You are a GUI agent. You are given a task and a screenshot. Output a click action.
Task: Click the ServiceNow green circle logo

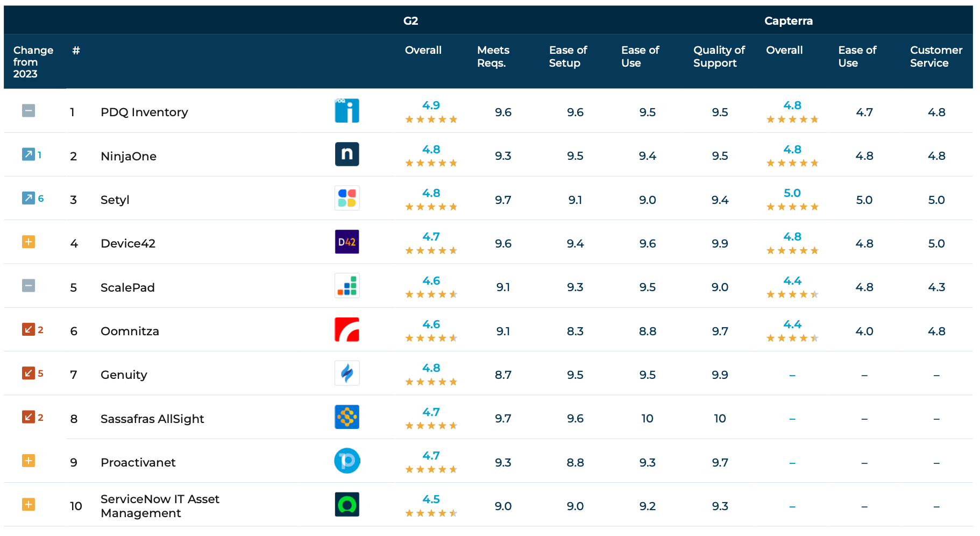347,505
